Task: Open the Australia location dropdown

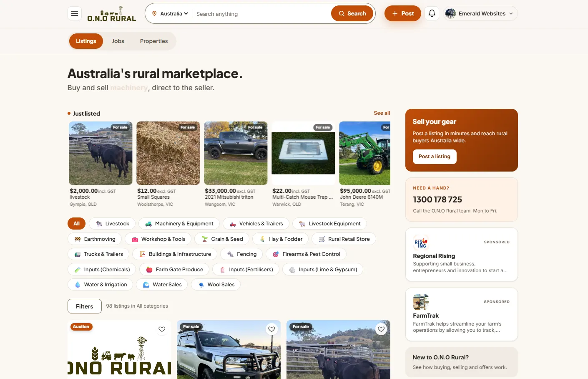Action: tap(170, 13)
